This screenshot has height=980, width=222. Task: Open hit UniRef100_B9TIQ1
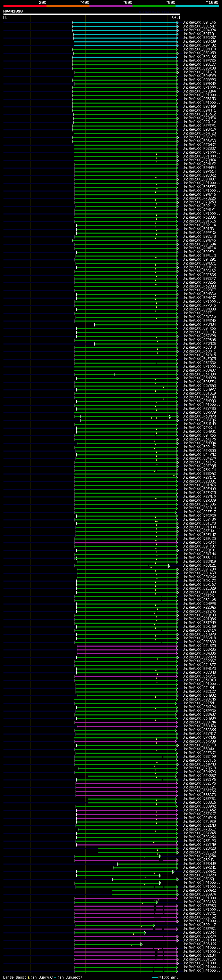tap(199, 34)
